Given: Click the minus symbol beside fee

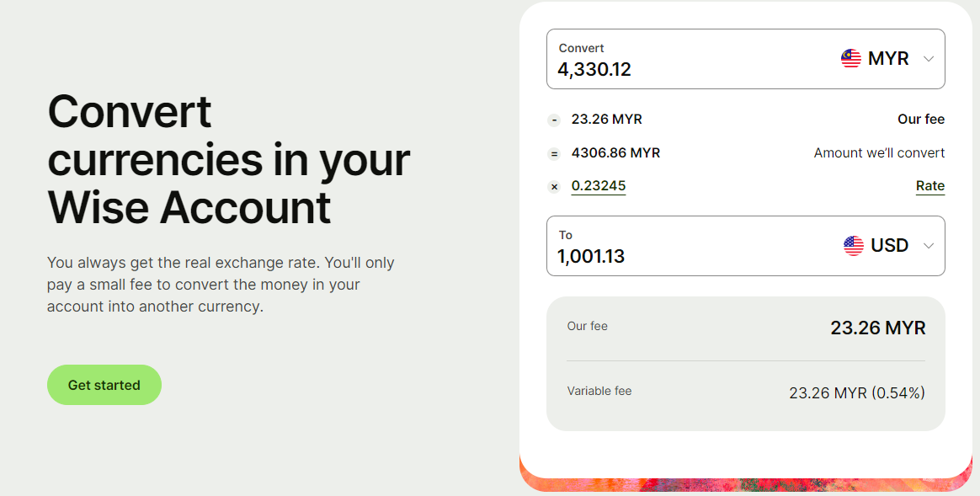Looking at the screenshot, I should [x=554, y=120].
